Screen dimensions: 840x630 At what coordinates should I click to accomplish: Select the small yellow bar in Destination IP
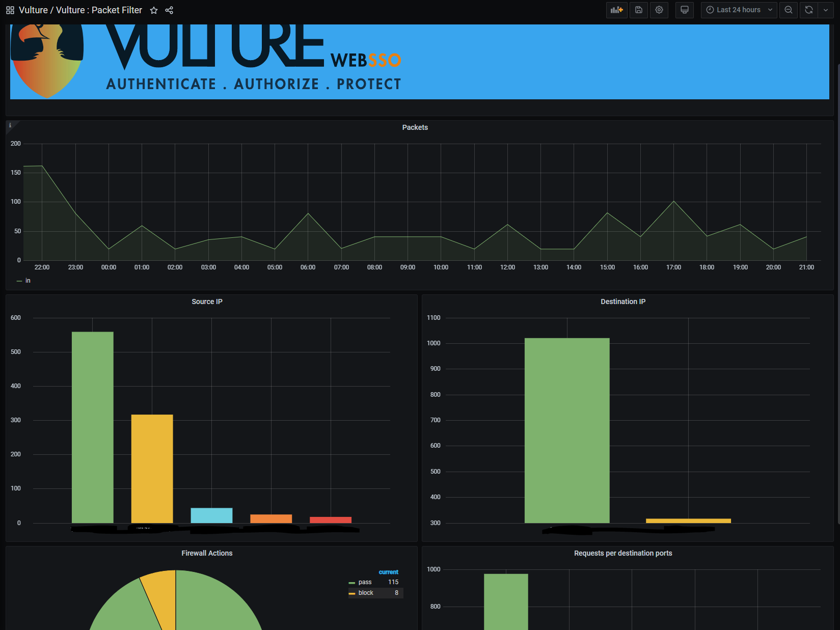(688, 521)
